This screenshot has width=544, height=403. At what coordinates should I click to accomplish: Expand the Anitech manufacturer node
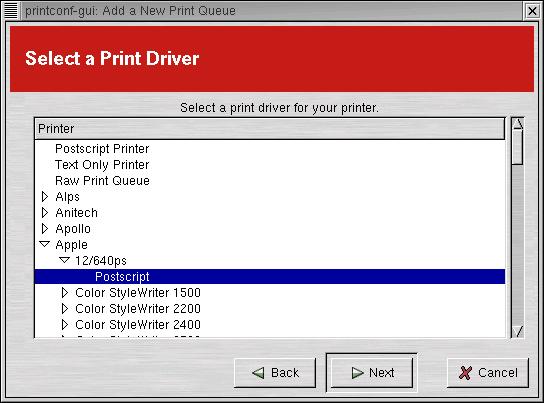45,213
